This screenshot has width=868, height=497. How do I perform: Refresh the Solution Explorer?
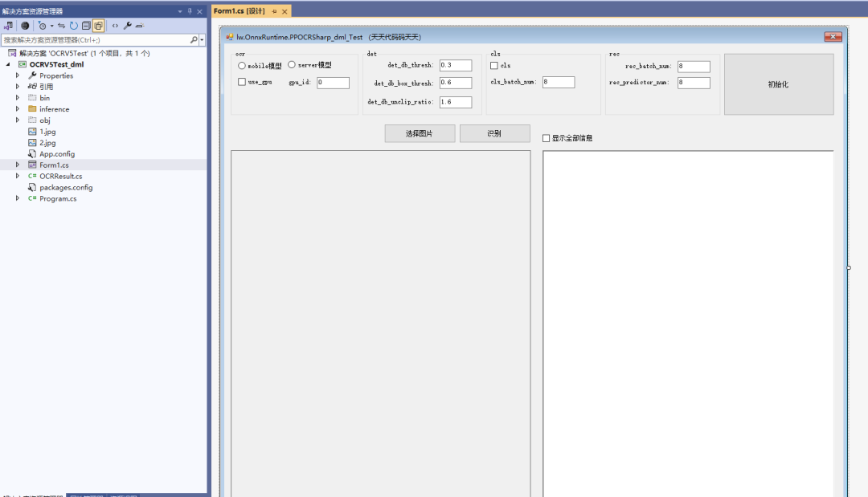pyautogui.click(x=74, y=26)
